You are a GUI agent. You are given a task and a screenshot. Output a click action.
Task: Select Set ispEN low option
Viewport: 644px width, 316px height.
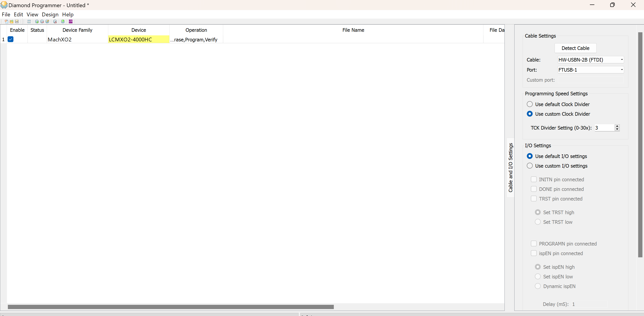pos(538,276)
